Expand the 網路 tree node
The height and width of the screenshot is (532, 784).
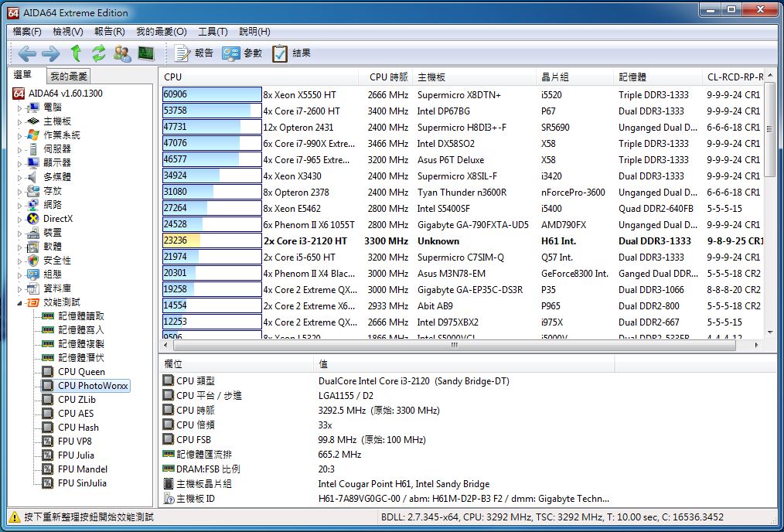tap(20, 205)
